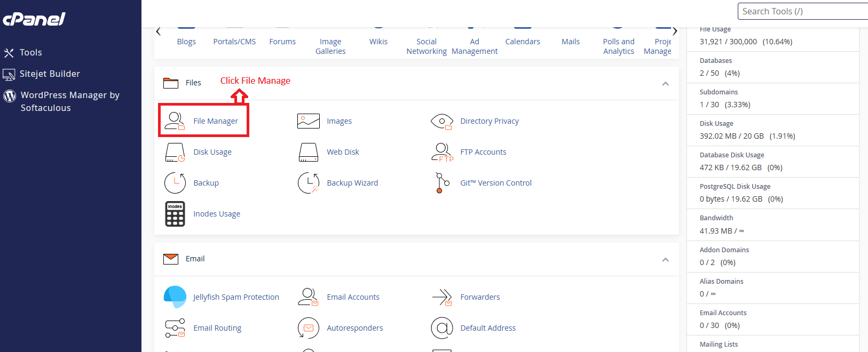868x352 pixels.
Task: Open WordPress Manager by Softaculous
Action: point(70,101)
